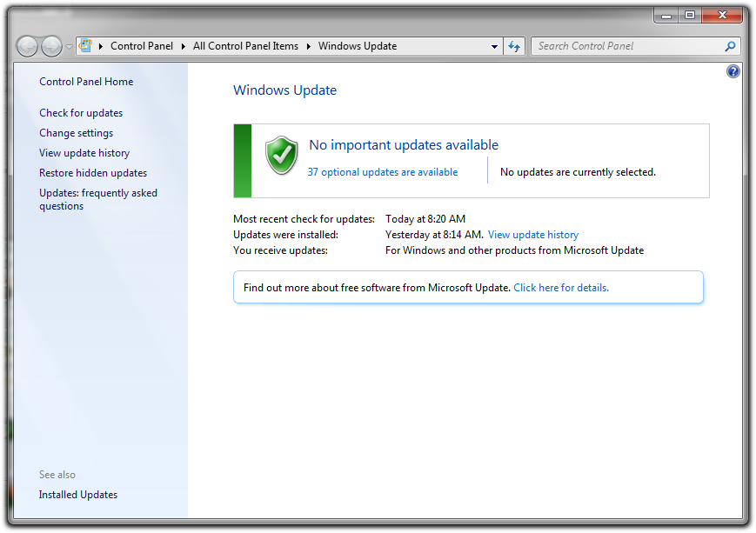Click the Refresh button beside address bar
Screen dimensions: 756x533
tap(514, 46)
